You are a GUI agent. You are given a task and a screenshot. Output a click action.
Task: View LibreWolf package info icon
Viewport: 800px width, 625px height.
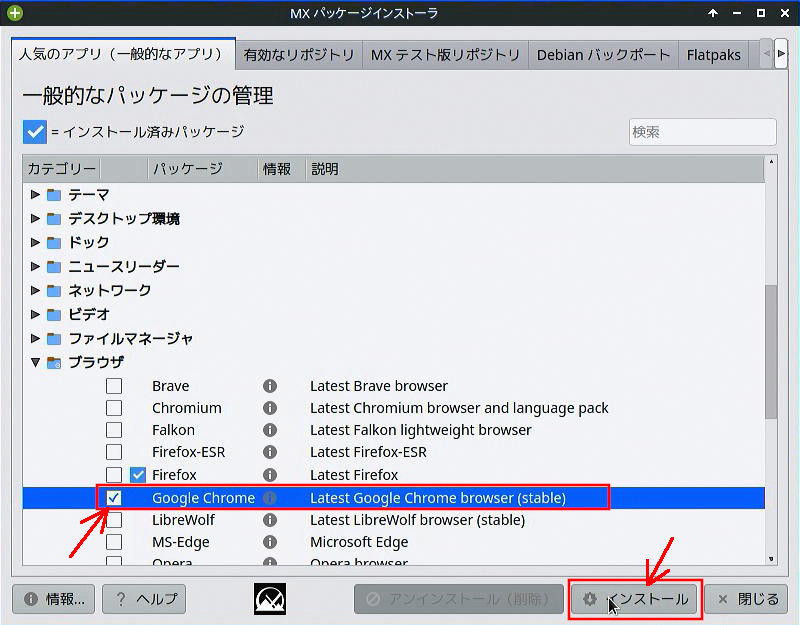[x=270, y=520]
